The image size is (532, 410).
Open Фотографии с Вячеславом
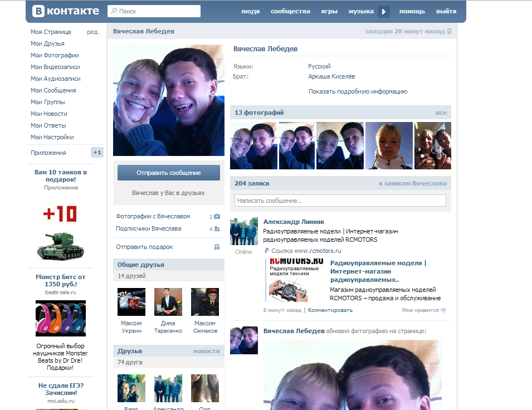(x=153, y=216)
